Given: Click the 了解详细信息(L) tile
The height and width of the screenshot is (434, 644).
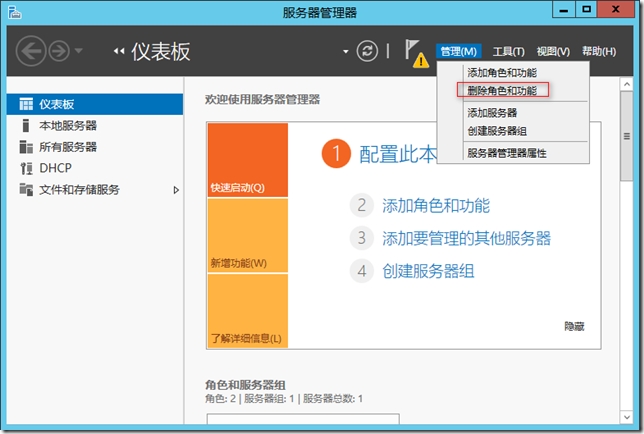Looking at the screenshot, I should (x=248, y=311).
